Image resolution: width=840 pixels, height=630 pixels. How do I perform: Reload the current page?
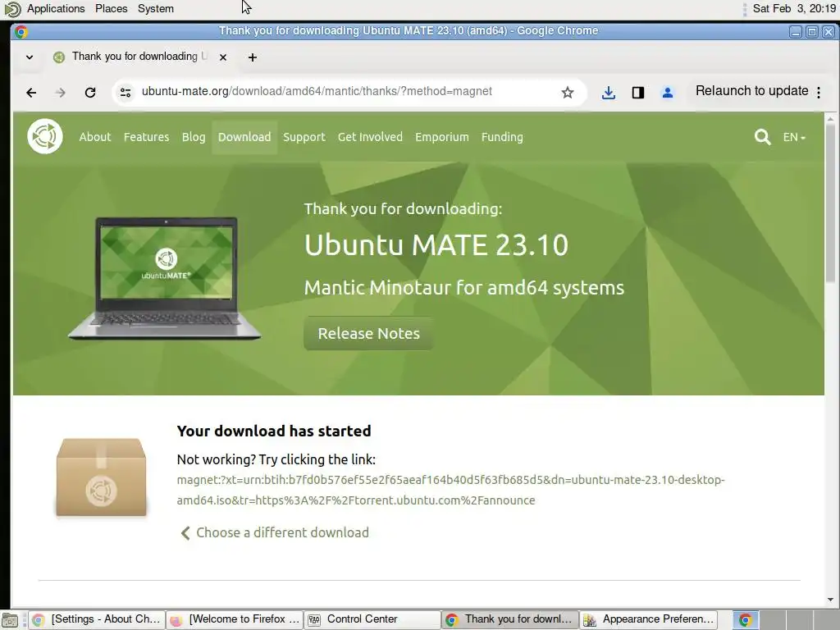(x=90, y=92)
